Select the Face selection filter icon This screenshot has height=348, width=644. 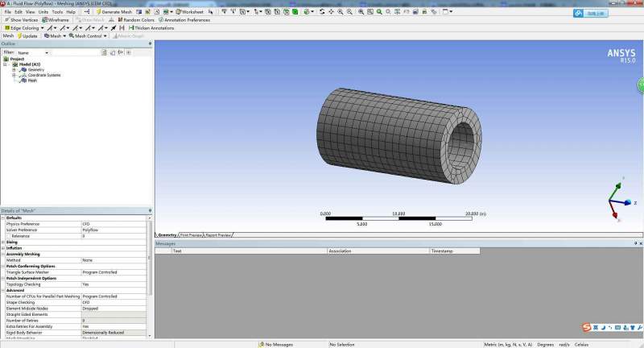tap(287, 12)
